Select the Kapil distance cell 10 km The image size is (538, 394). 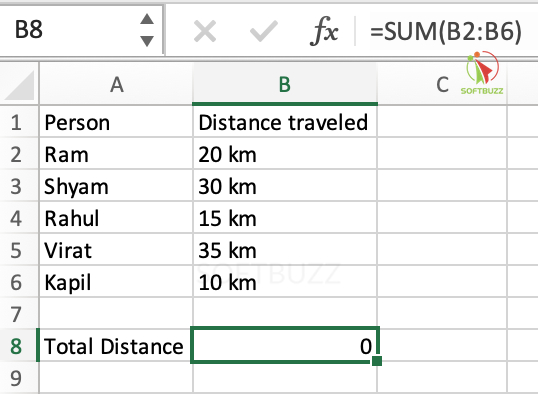click(285, 282)
